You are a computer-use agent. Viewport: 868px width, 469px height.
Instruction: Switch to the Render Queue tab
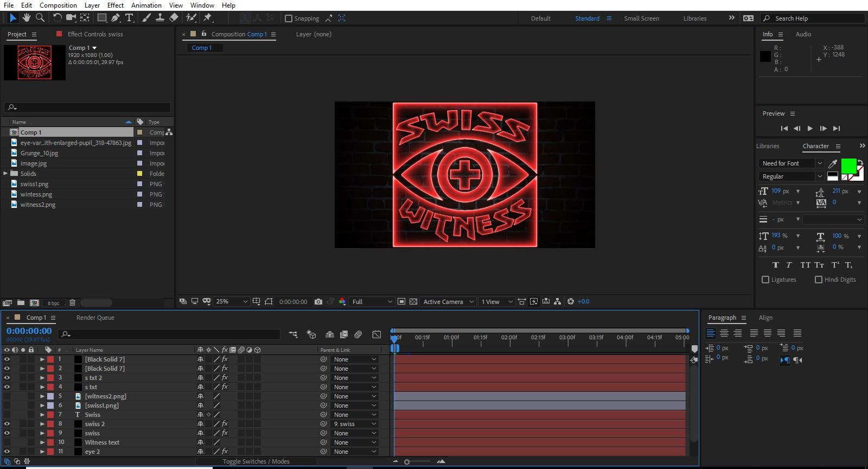pos(95,318)
